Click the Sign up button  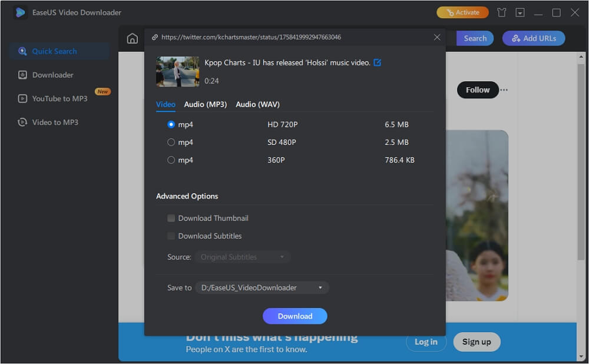477,342
